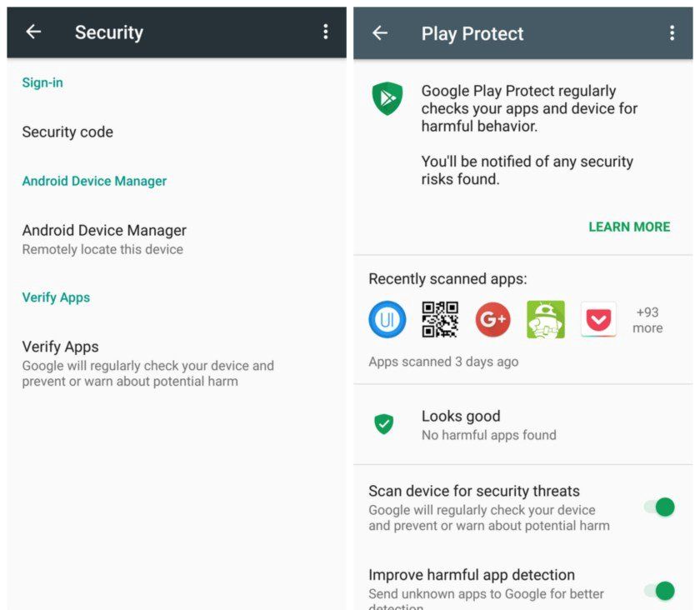Screen dimensions: 700x610
Task: Open the Security code setting
Action: coord(177,132)
